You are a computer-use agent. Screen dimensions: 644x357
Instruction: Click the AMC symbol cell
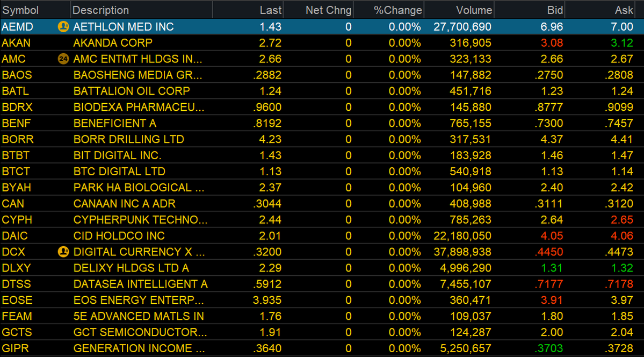click(x=13, y=59)
